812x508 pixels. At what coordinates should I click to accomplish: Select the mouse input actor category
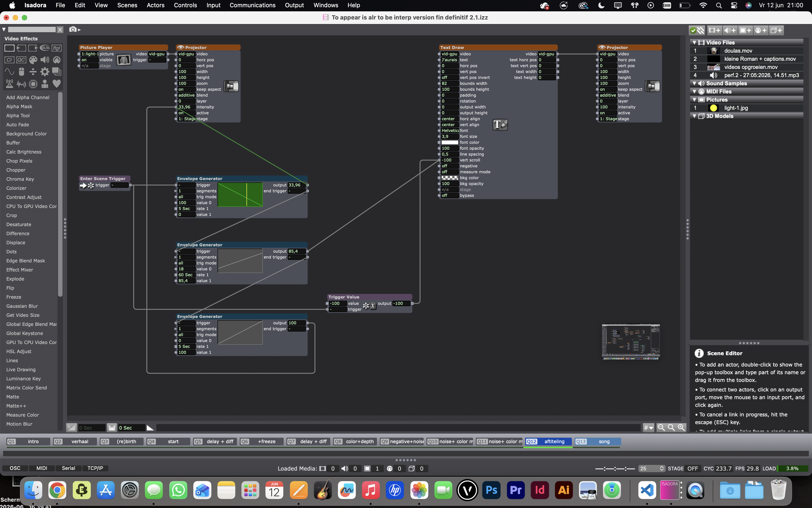(21, 72)
